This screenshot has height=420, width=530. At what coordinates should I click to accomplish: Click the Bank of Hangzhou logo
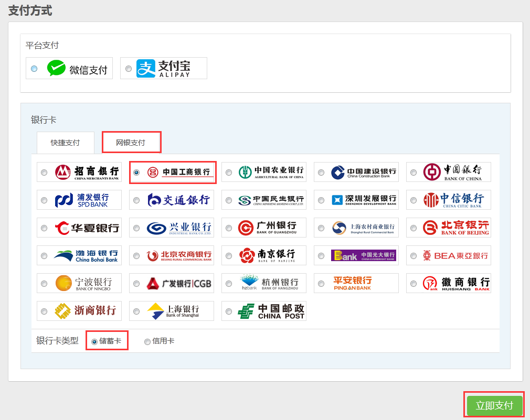pos(270,283)
